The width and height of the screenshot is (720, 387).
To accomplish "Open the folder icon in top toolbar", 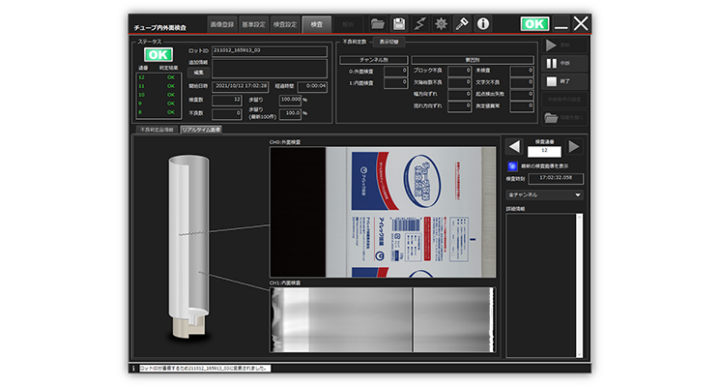I will [377, 24].
